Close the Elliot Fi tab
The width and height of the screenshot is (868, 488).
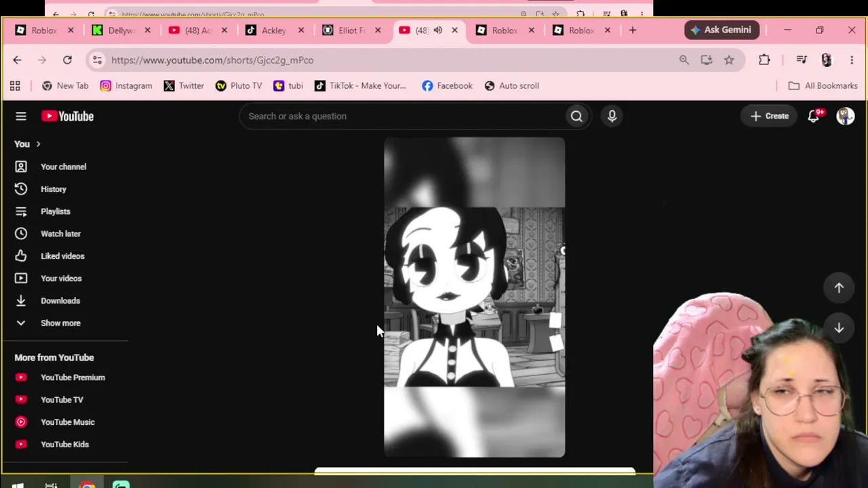point(378,30)
